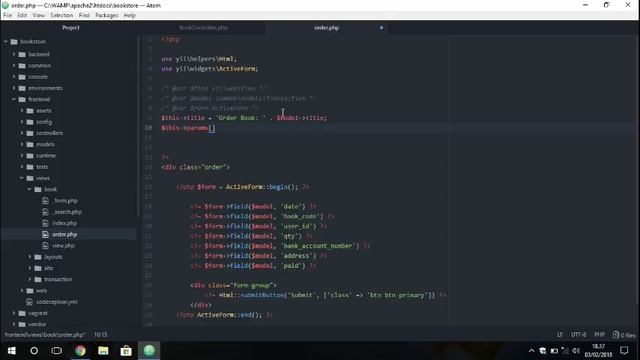
Task: Open Cortana search circle on taskbar
Action: pyautogui.click(x=34, y=351)
